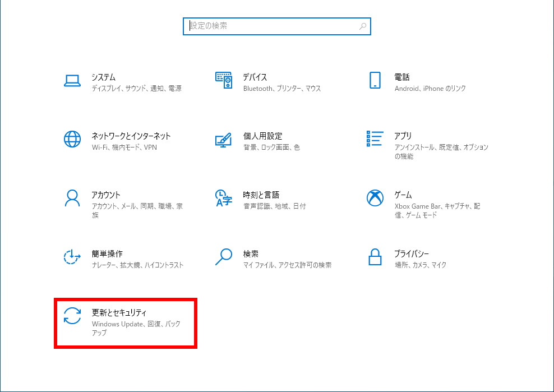Open the デバイス settings title
The image size is (554, 392).
click(255, 77)
